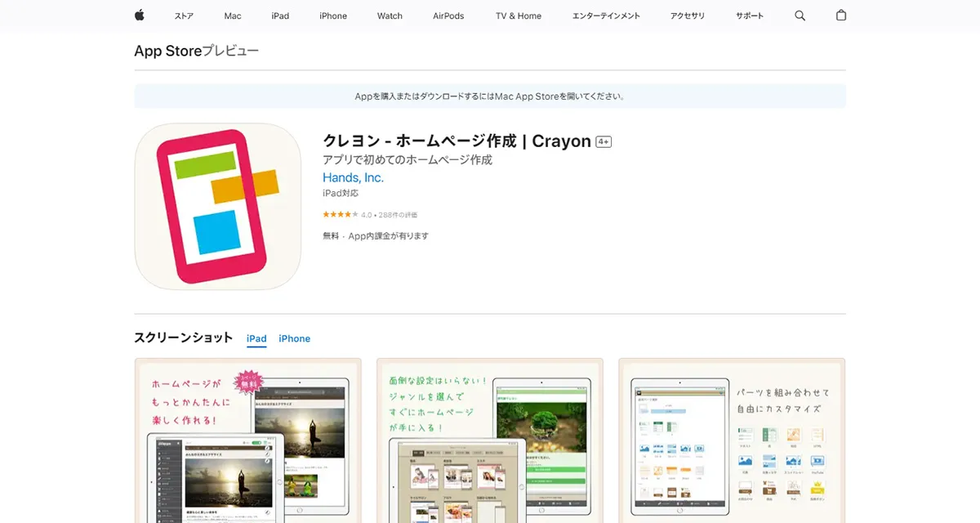
Task: Go to the iPad navigation item
Action: point(280,16)
